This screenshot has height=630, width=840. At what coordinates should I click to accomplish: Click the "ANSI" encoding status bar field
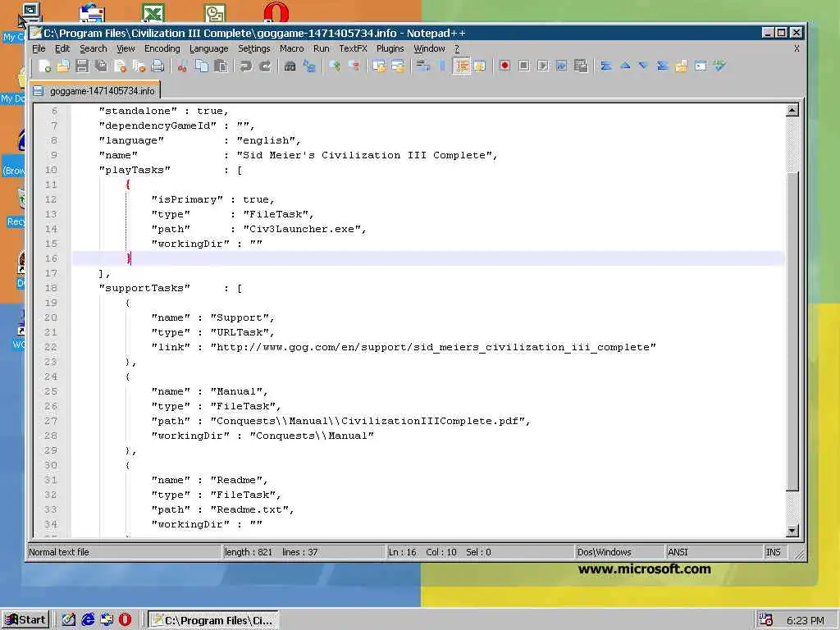click(x=713, y=552)
